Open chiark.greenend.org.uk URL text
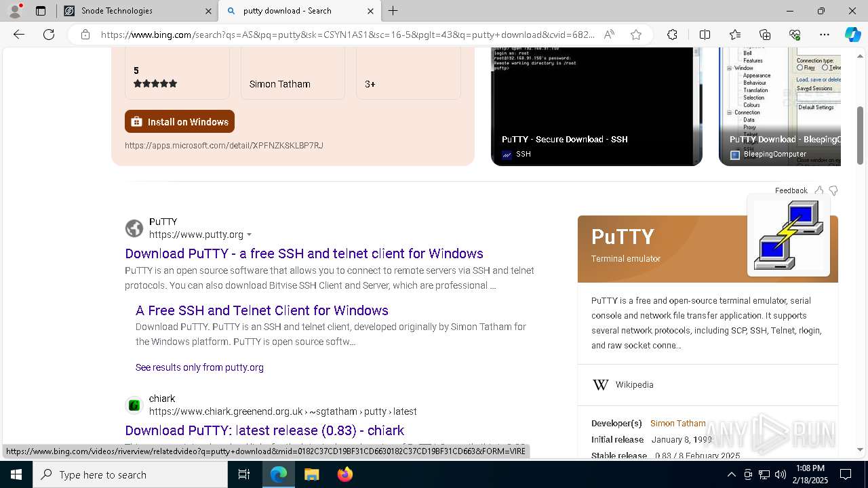The height and width of the screenshot is (488, 868). (x=283, y=411)
